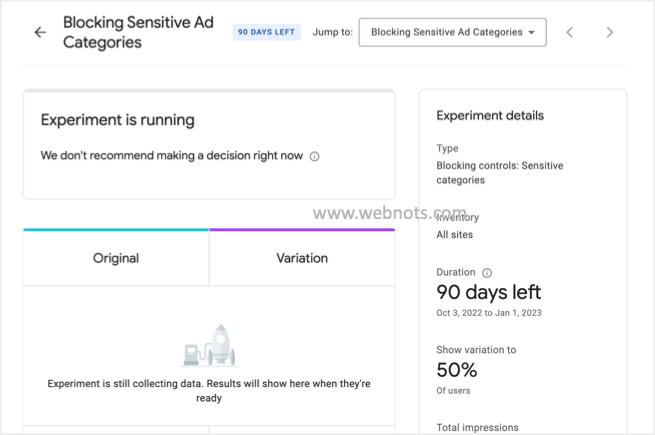Click the experiment date range text
This screenshot has width=655, height=435.
tap(488, 312)
